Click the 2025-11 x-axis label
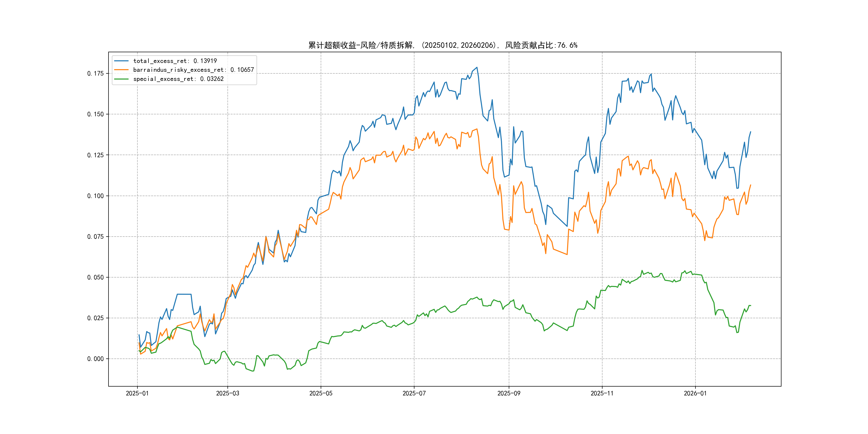The height and width of the screenshot is (434, 868). [x=602, y=393]
